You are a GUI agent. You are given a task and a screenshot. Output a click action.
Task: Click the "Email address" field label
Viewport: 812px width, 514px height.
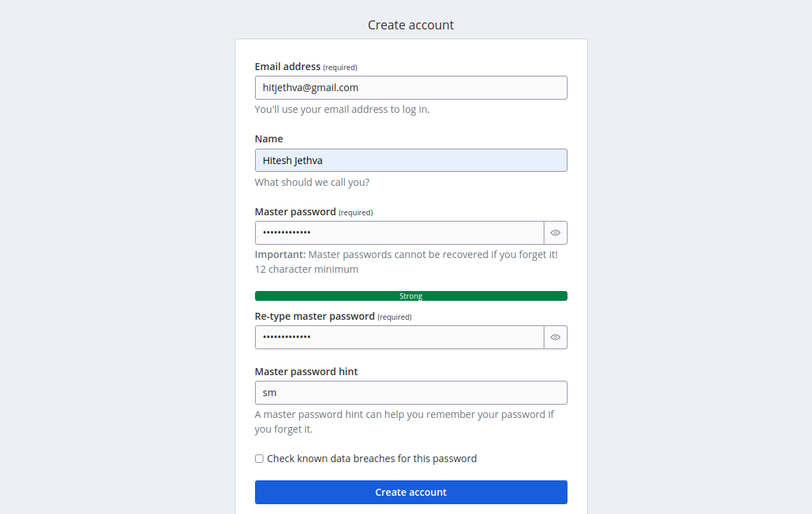(x=287, y=67)
